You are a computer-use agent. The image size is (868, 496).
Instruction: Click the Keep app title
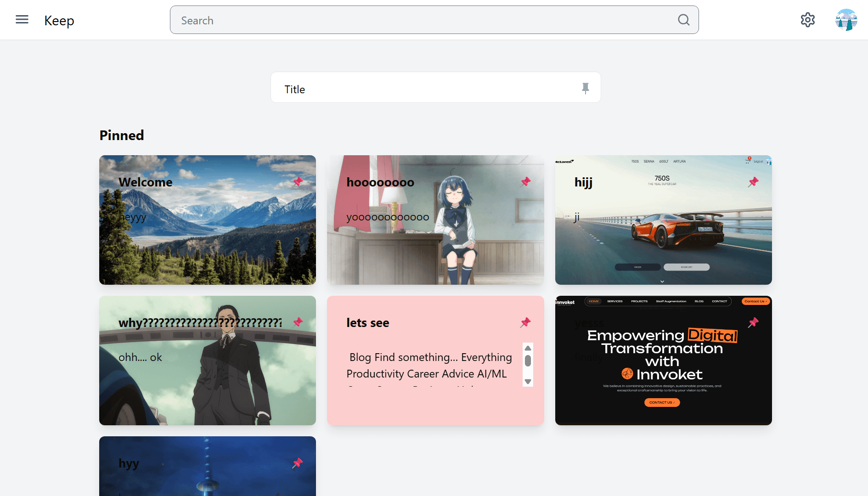(59, 21)
